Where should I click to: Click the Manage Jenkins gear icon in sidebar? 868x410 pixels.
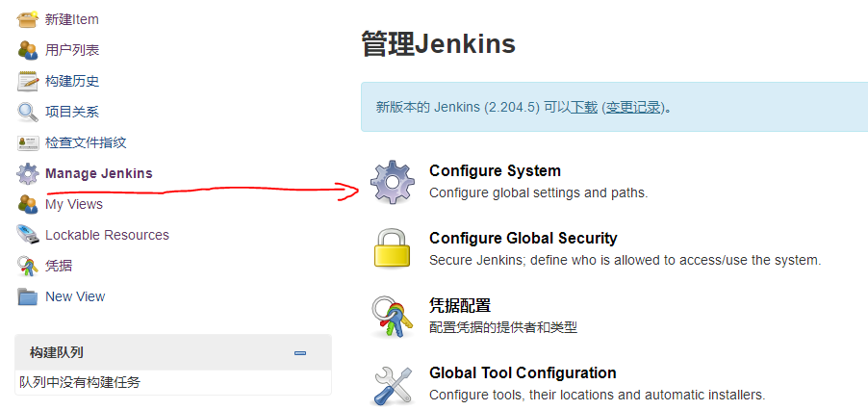pyautogui.click(x=28, y=174)
